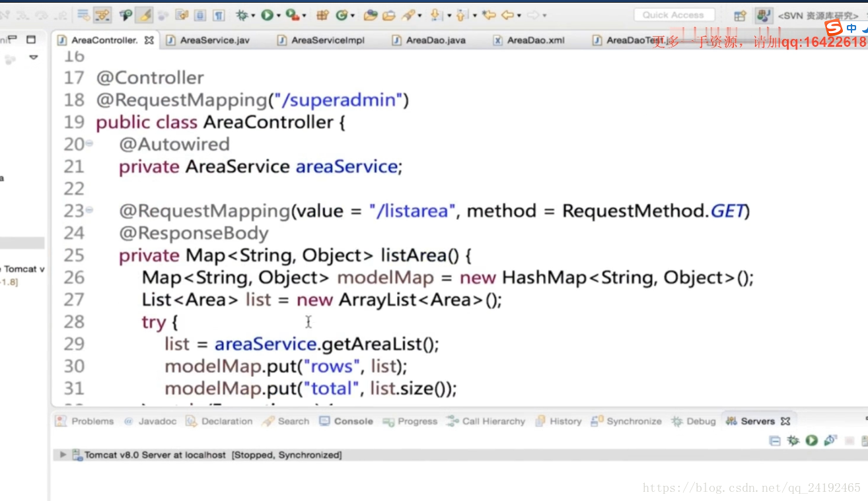Image resolution: width=868 pixels, height=501 pixels.
Task: Click the Previous Annotation arrow icon
Action: click(x=462, y=15)
